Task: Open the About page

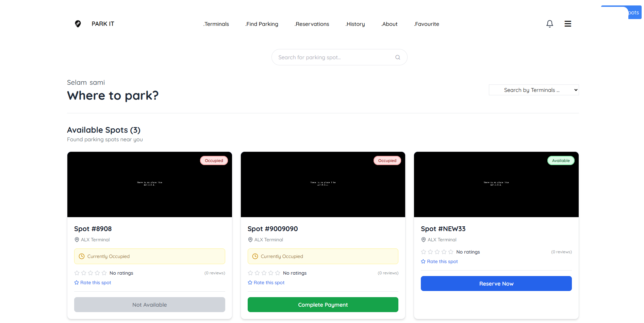Action: 390,24
